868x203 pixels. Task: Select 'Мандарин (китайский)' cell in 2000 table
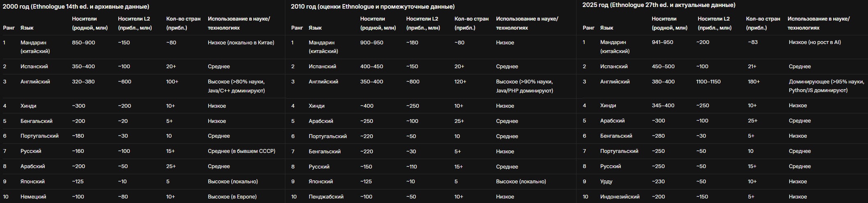click(35, 47)
